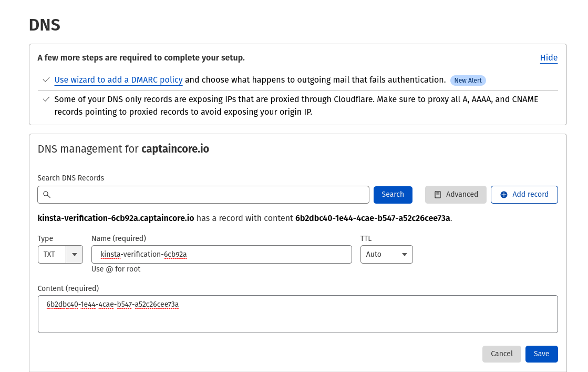Click the Add record button

click(524, 195)
